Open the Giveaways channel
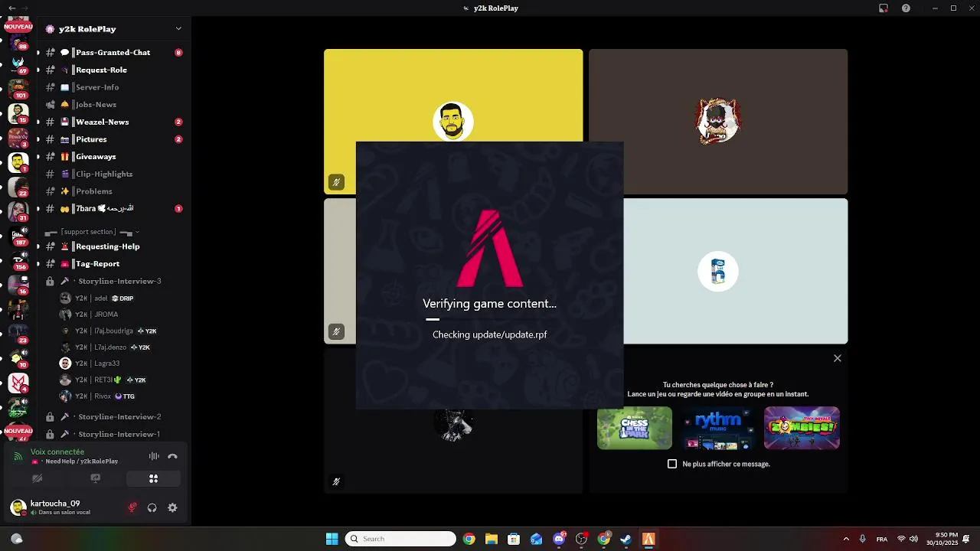Viewport: 980px width, 551px height. click(x=113, y=156)
